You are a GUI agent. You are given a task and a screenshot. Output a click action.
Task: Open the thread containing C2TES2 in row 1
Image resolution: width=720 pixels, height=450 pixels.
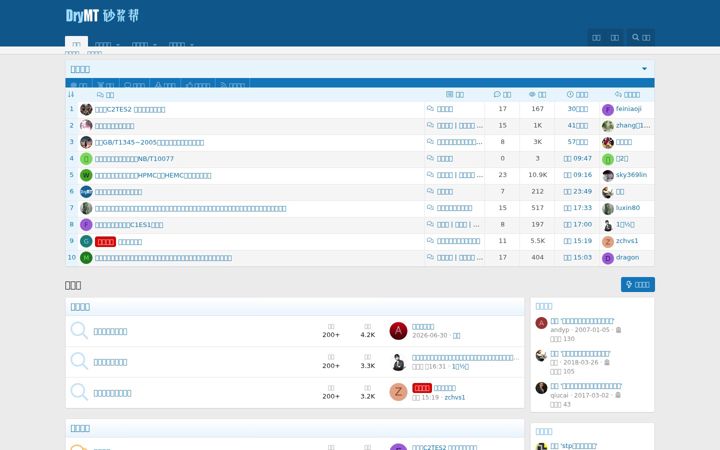[130, 109]
